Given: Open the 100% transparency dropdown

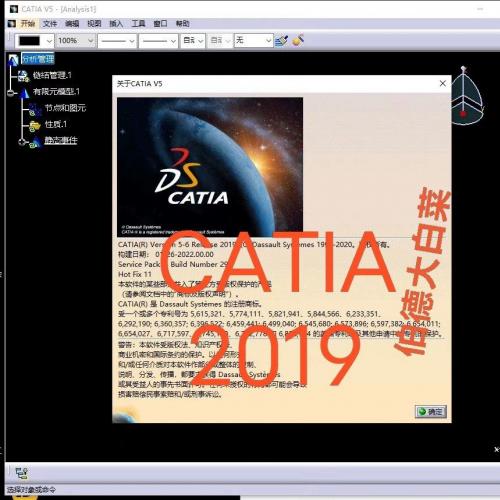Looking at the screenshot, I should (x=90, y=41).
